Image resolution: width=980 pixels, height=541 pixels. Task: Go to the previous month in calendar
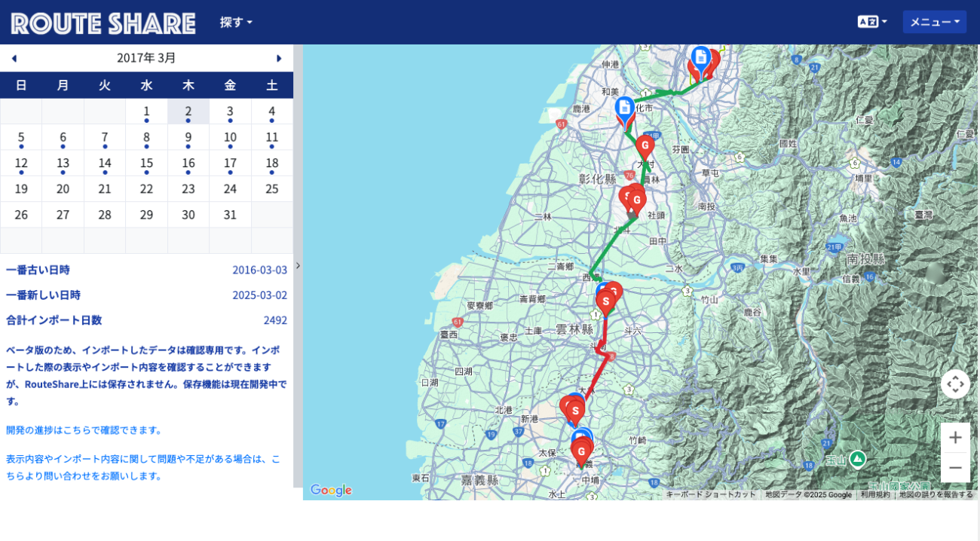14,58
